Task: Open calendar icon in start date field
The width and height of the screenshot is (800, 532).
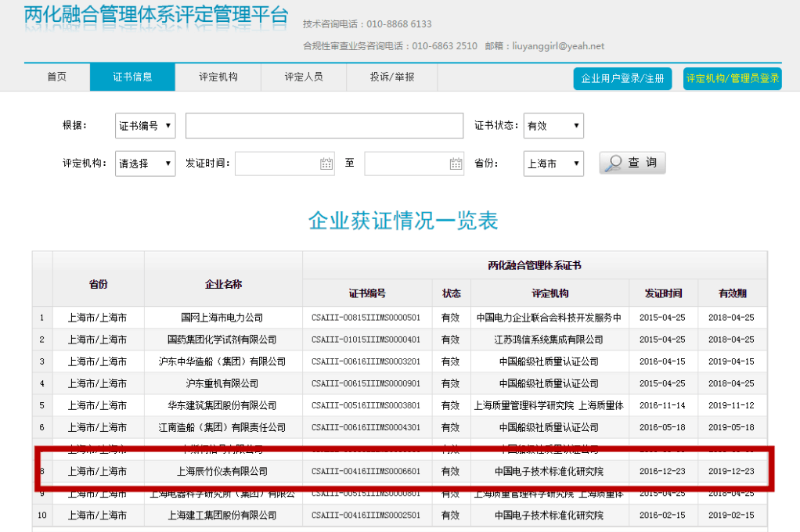Action: 326,164
